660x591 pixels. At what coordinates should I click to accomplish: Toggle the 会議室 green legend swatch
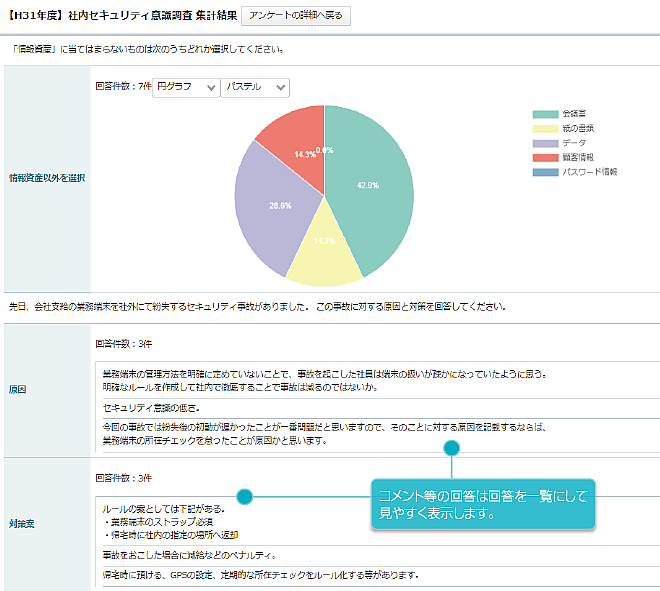click(x=545, y=115)
